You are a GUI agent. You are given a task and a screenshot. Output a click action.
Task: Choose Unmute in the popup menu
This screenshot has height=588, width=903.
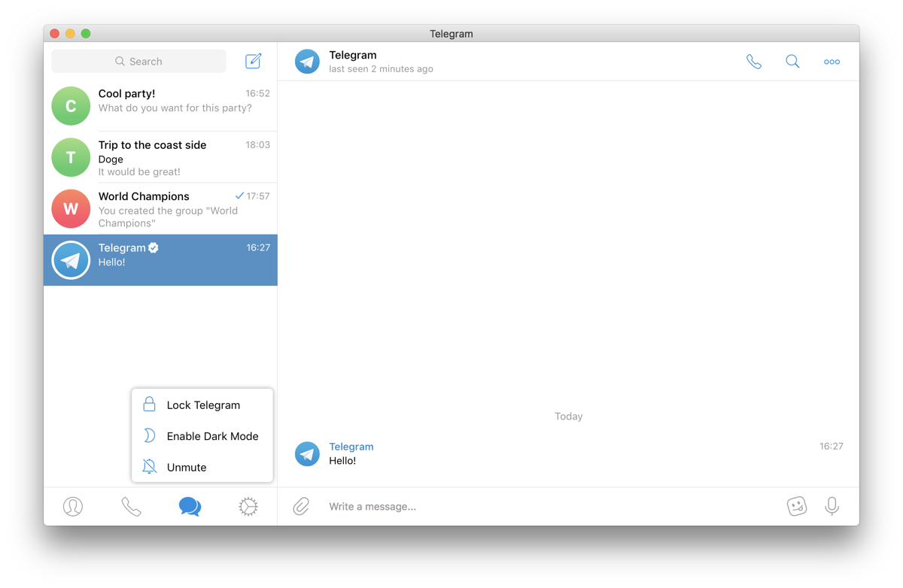coord(202,467)
